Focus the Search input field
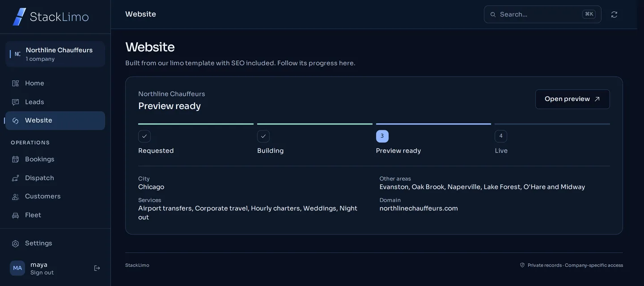644x286 pixels. tap(542, 14)
